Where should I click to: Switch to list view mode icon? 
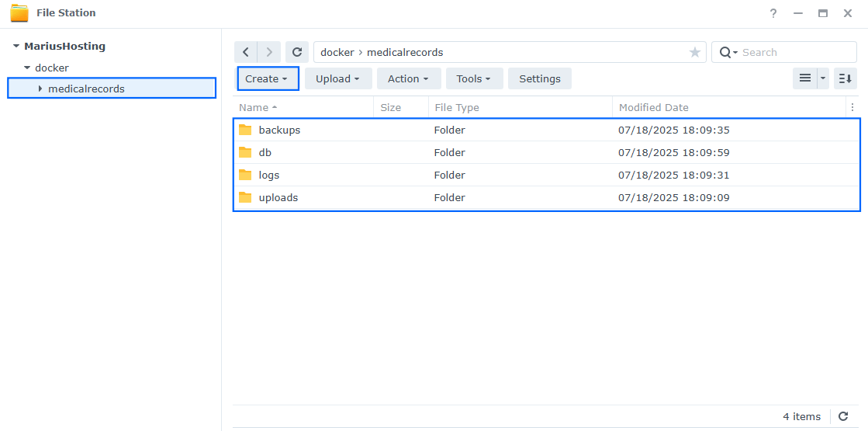(805, 78)
